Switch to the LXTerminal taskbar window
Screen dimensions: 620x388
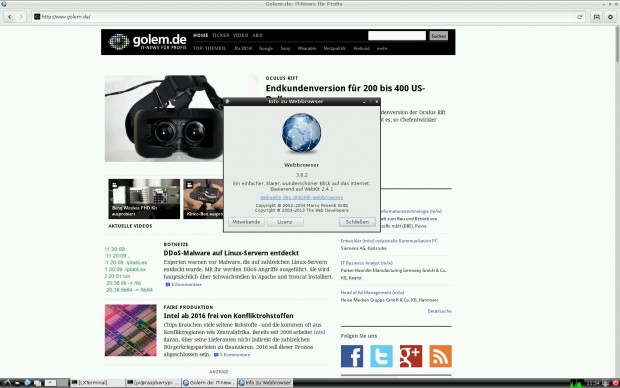(97, 382)
